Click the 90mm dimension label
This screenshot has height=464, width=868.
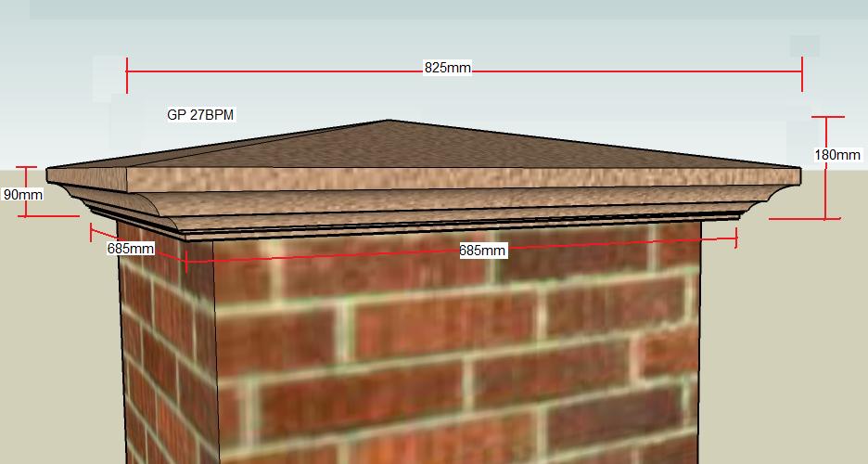point(23,195)
